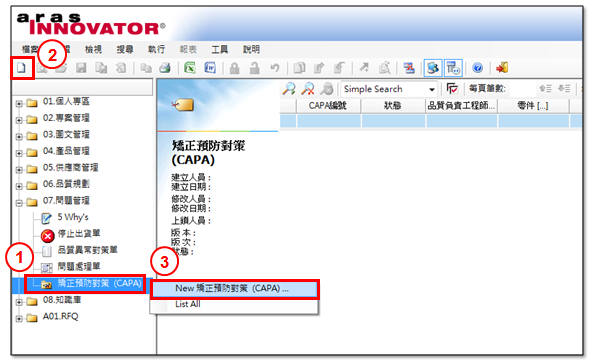Click the open padlock Unlock icon
Screen dimensions: 593x364
[x=255, y=68]
